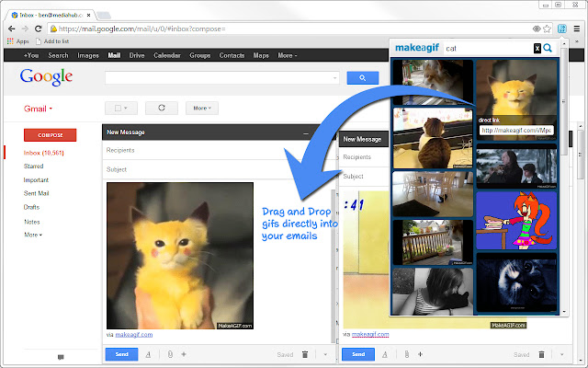This screenshot has width=588, height=368.
Task: Open Contacts in the Google bar
Action: (x=232, y=55)
